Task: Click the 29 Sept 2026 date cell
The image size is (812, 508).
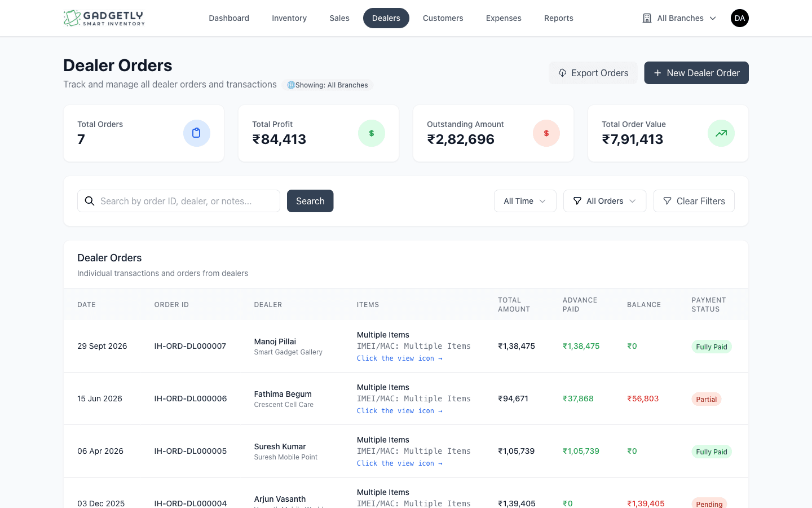Action: 102,346
